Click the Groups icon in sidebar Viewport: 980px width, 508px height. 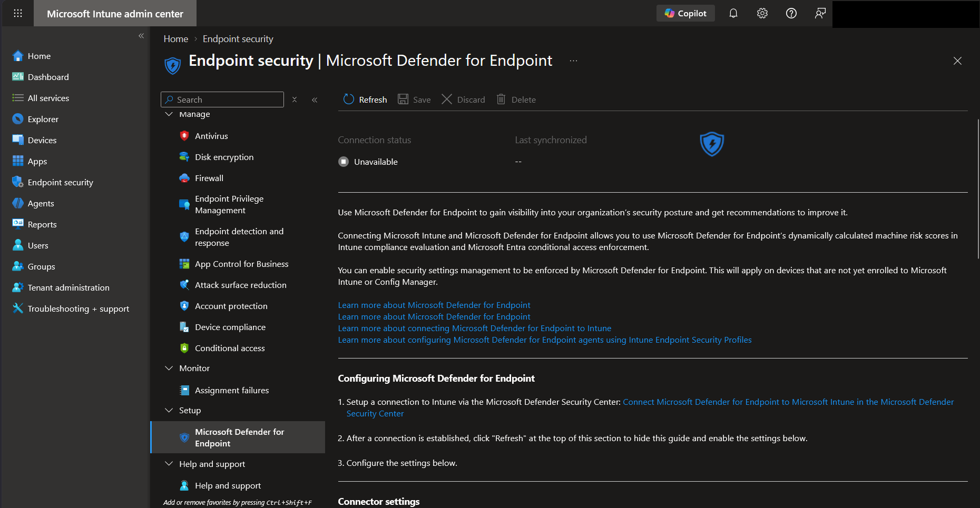(18, 266)
